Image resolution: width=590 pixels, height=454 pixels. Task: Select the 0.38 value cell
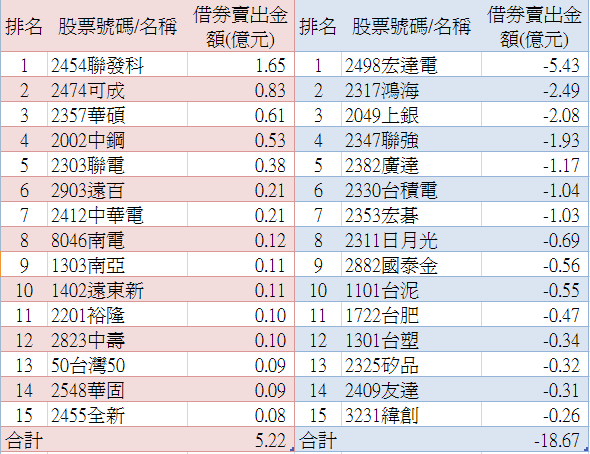point(241,165)
